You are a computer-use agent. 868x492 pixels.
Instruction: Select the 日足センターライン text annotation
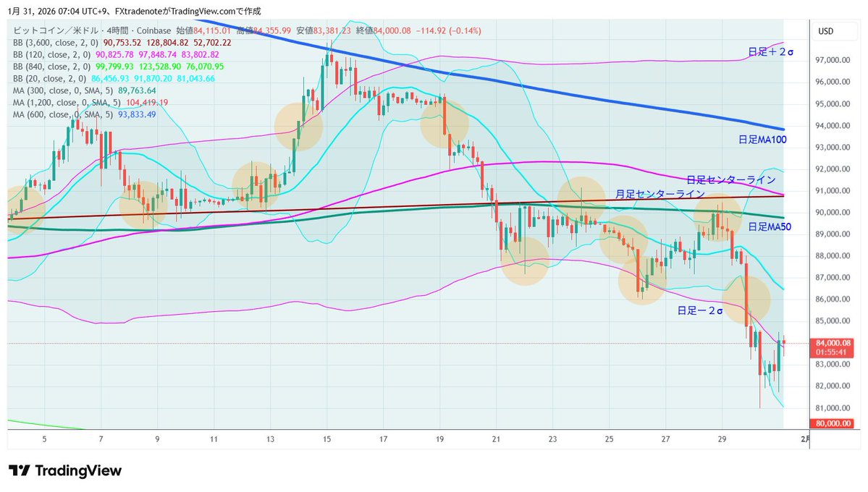tap(731, 179)
